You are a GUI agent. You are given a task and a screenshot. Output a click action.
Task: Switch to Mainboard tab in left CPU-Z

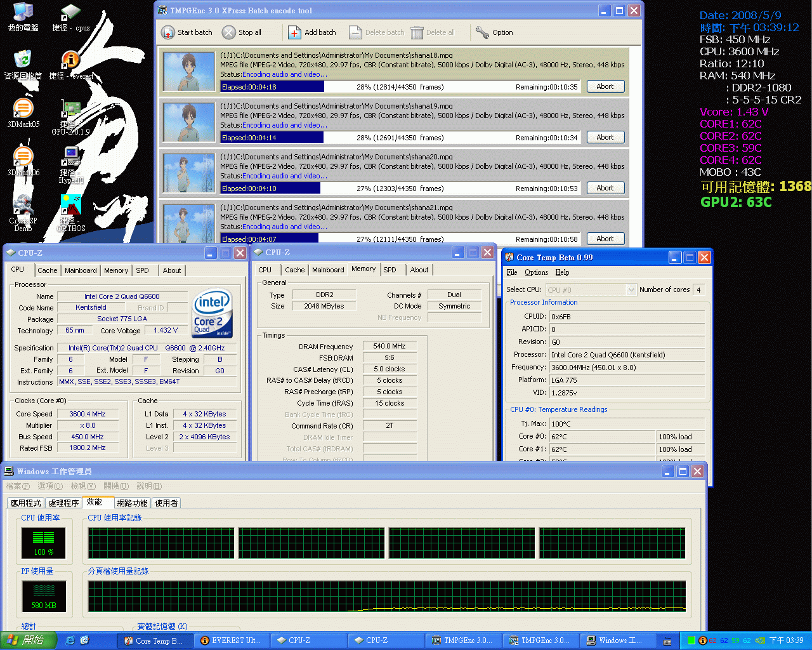tap(81, 270)
